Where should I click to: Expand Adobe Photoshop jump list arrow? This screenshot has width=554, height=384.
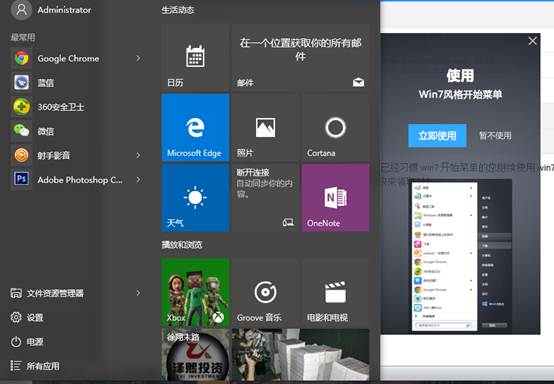138,179
